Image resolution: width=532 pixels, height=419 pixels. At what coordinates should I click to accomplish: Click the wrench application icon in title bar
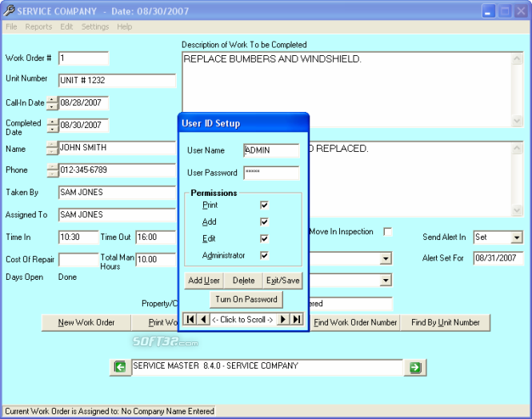[9, 11]
